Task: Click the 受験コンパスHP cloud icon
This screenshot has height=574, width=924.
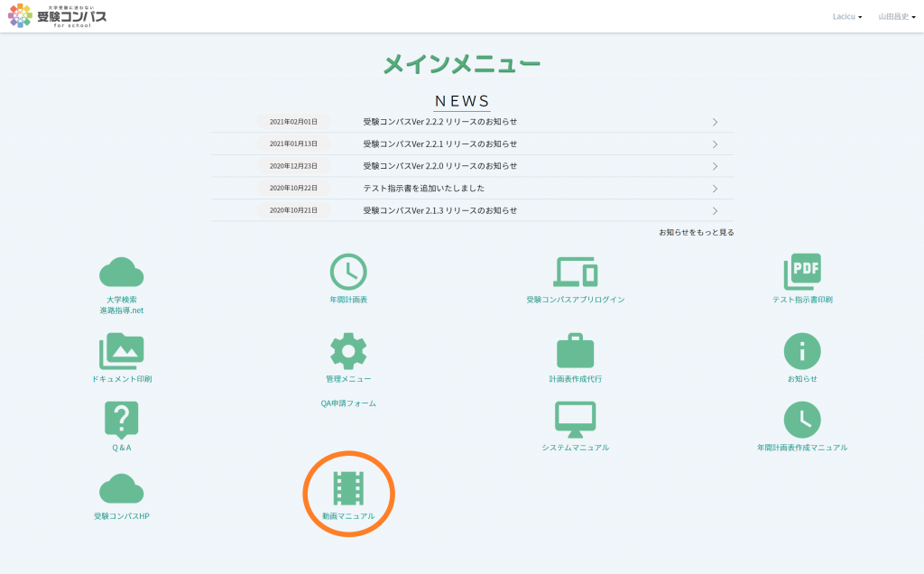Action: point(122,488)
